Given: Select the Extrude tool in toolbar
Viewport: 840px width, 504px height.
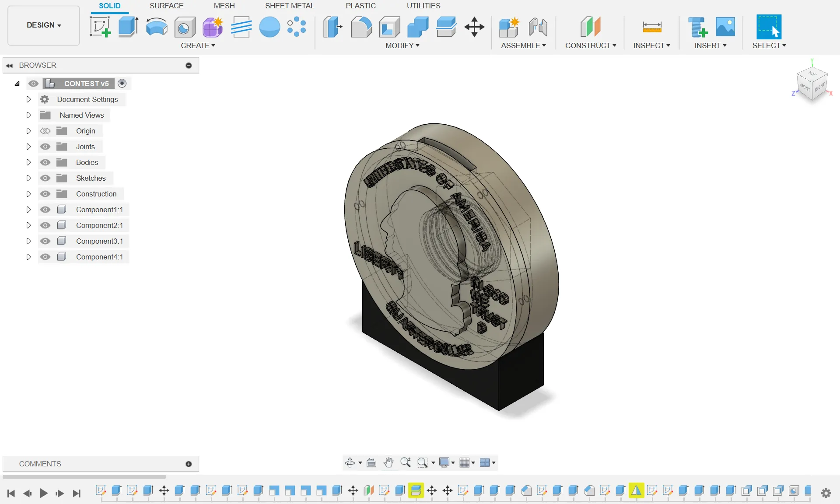Looking at the screenshot, I should [x=128, y=27].
